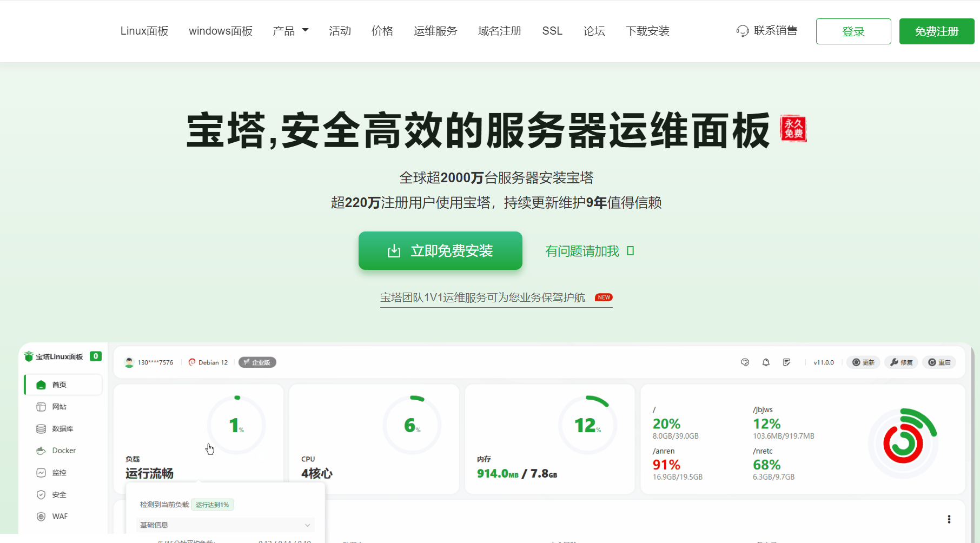Go to the 活动 page
The height and width of the screenshot is (543, 980).
click(x=340, y=31)
